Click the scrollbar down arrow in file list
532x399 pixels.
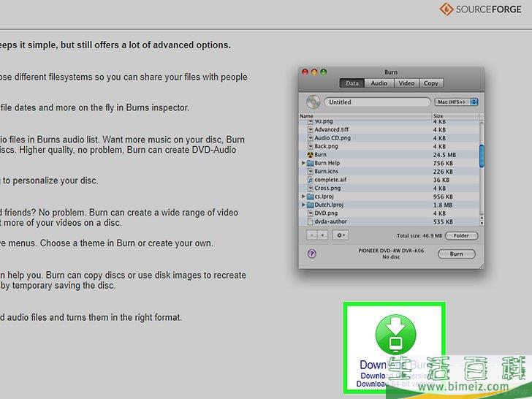click(x=482, y=224)
